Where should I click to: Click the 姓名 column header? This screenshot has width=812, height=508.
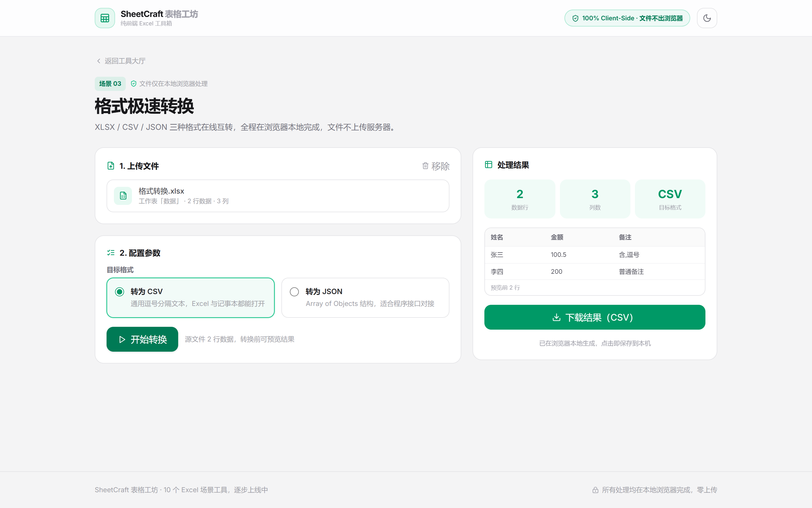point(497,237)
